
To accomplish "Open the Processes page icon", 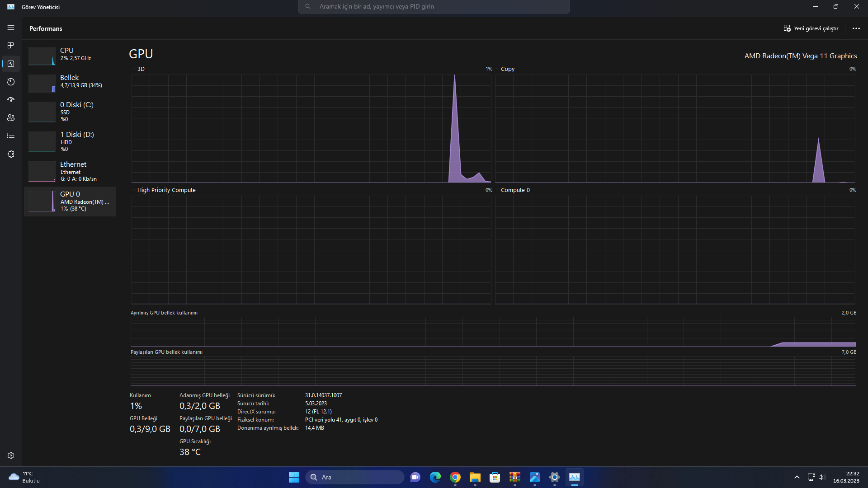I will (x=11, y=46).
